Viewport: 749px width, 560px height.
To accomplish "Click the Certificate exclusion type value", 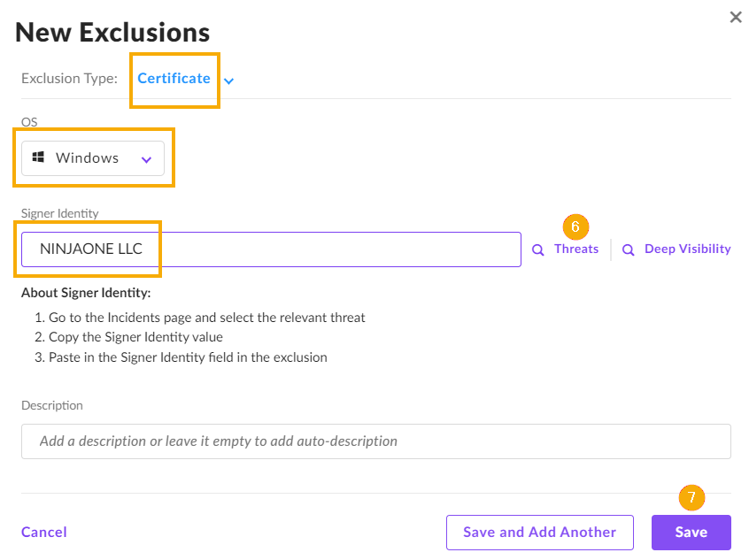I will pyautogui.click(x=174, y=78).
